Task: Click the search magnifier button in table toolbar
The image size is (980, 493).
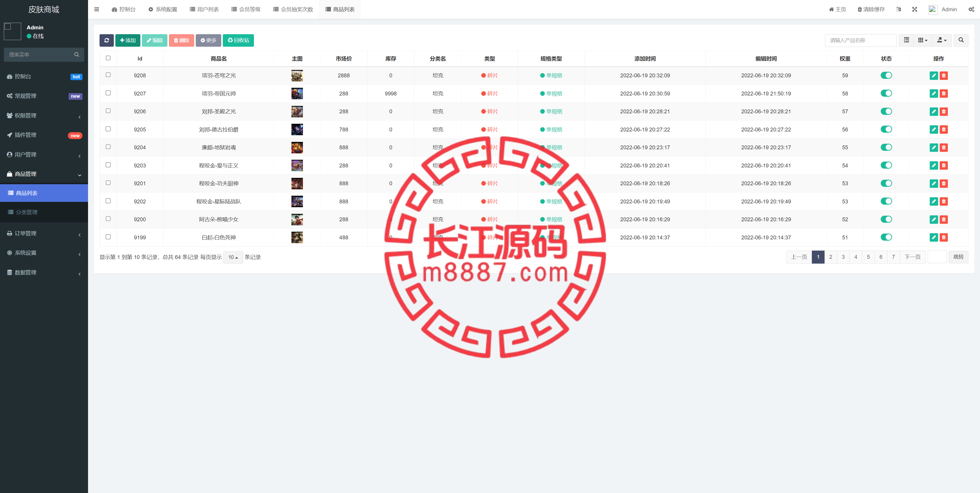Action: (961, 40)
